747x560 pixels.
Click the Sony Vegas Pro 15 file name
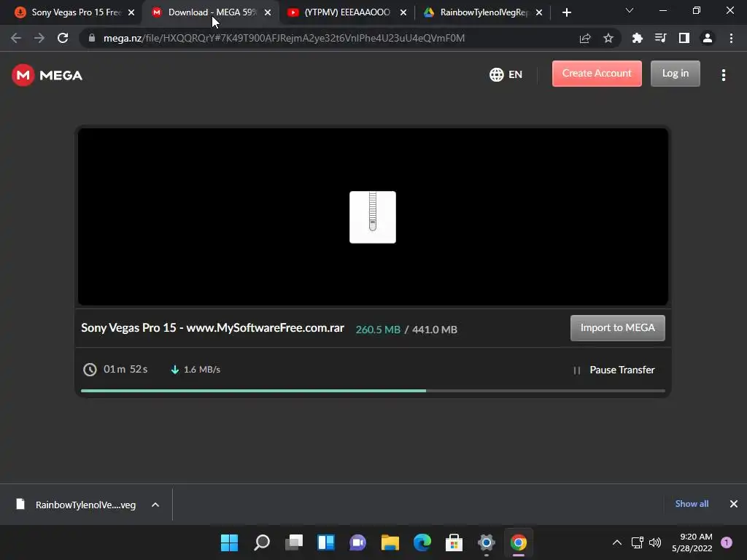point(212,328)
